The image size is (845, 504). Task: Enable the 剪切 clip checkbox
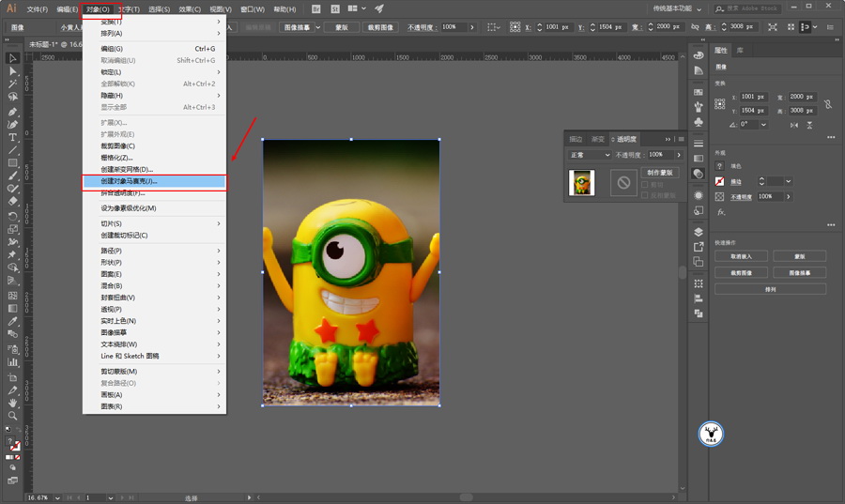click(644, 185)
